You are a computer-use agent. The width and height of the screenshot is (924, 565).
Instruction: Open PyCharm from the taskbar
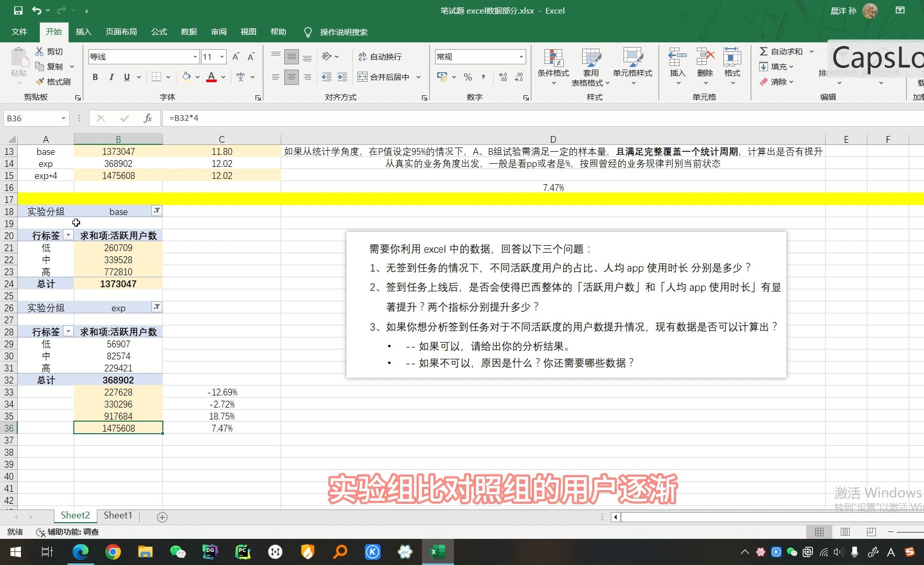click(242, 552)
